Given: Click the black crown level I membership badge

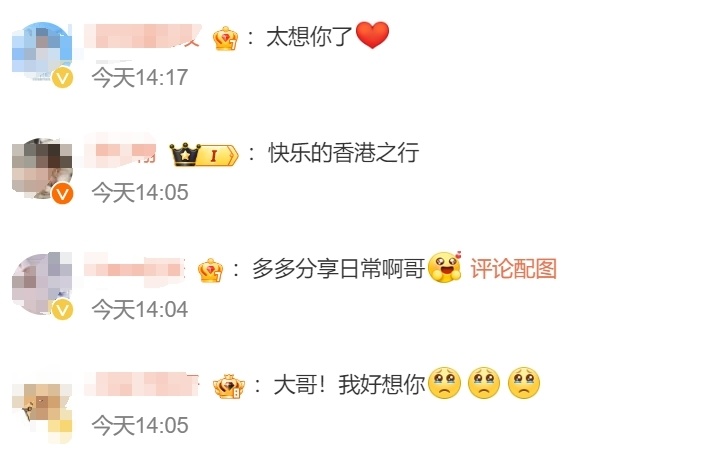Looking at the screenshot, I should coord(204,155).
